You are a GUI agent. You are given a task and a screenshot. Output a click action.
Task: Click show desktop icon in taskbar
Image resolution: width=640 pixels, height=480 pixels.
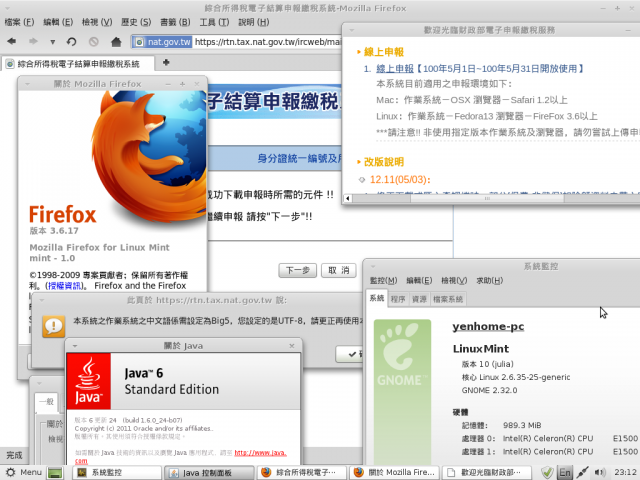[55, 473]
